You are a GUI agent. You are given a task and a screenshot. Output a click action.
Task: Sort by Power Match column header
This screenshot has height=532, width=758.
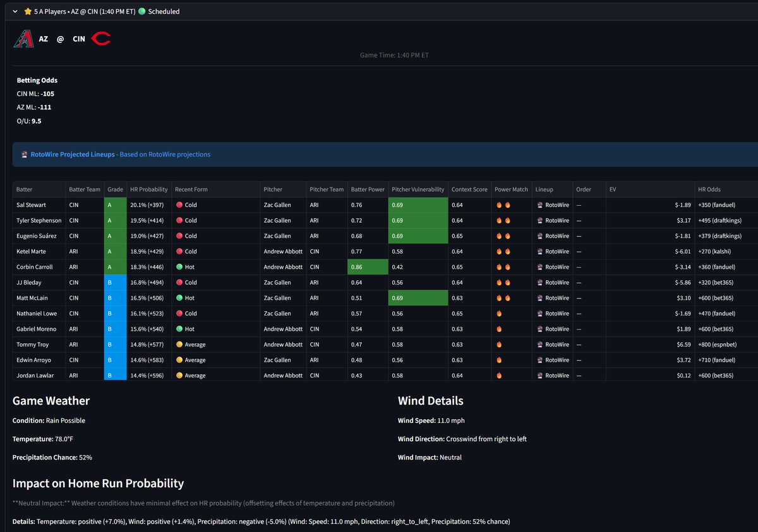point(511,189)
